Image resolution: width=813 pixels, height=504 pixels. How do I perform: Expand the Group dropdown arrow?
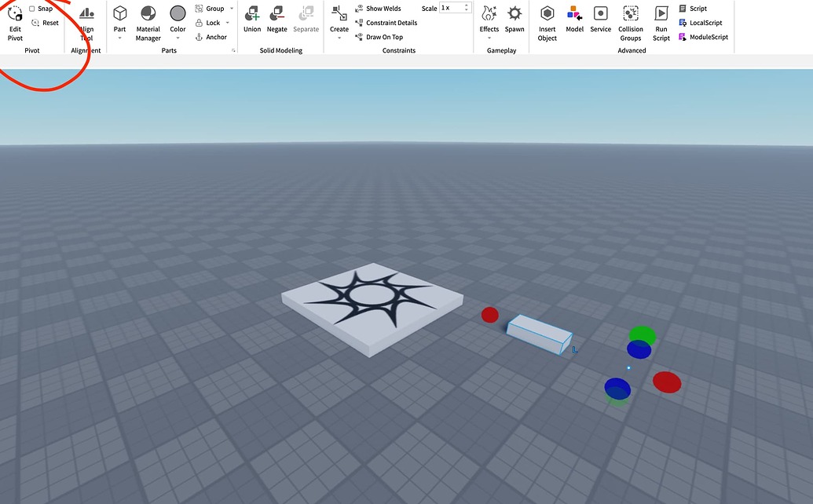(x=231, y=8)
